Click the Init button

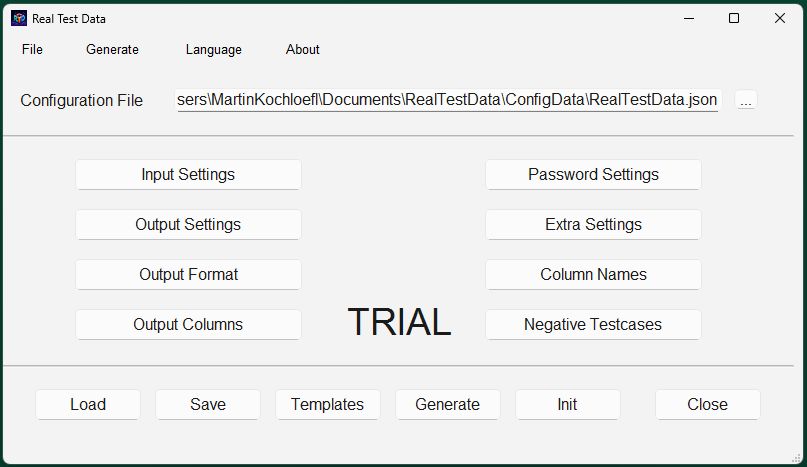(x=568, y=404)
